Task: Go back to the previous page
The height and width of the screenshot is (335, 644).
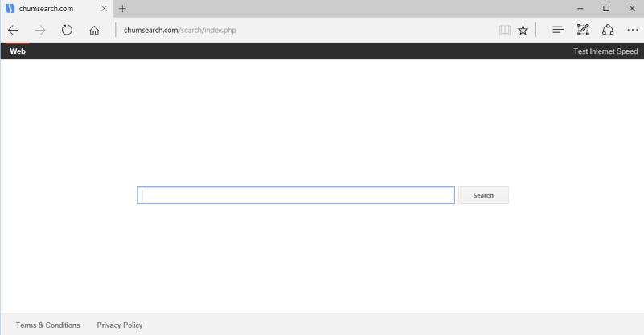Action: pos(13,30)
